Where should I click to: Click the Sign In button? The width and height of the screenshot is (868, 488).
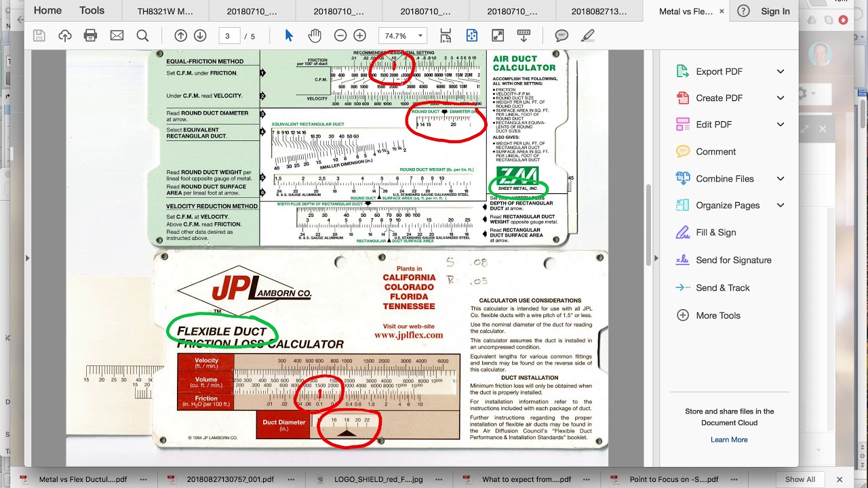point(775,11)
